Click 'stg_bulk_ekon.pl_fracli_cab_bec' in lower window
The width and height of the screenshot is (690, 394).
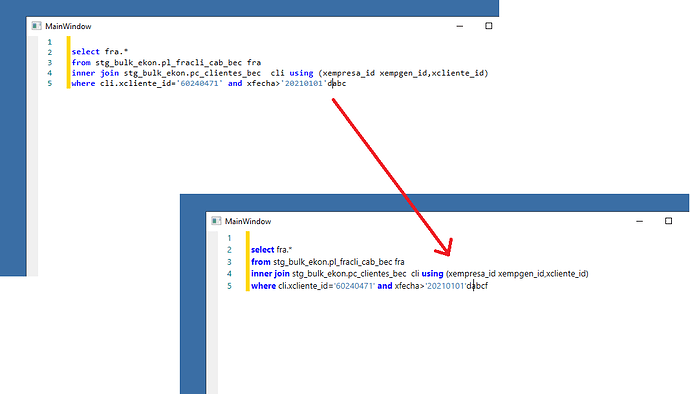(333, 261)
